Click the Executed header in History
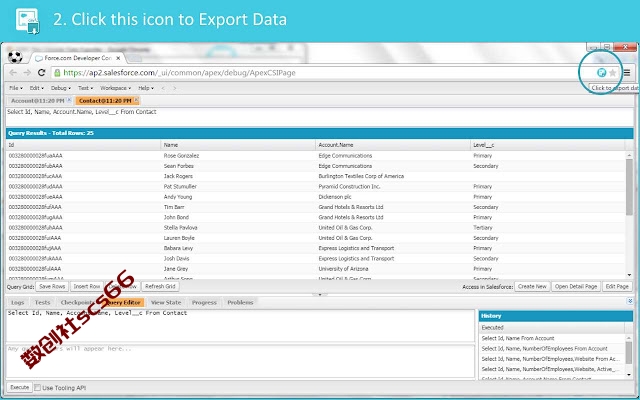640x400 pixels. pos(551,327)
